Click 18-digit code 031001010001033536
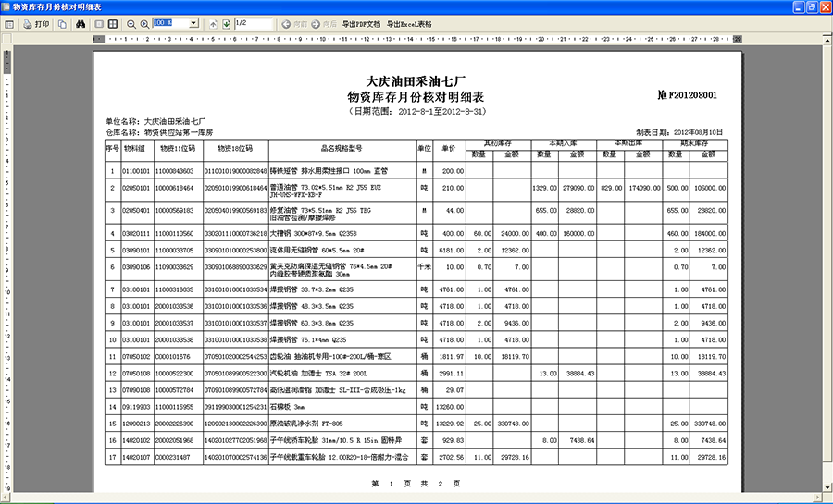This screenshot has width=833, height=504. click(235, 307)
